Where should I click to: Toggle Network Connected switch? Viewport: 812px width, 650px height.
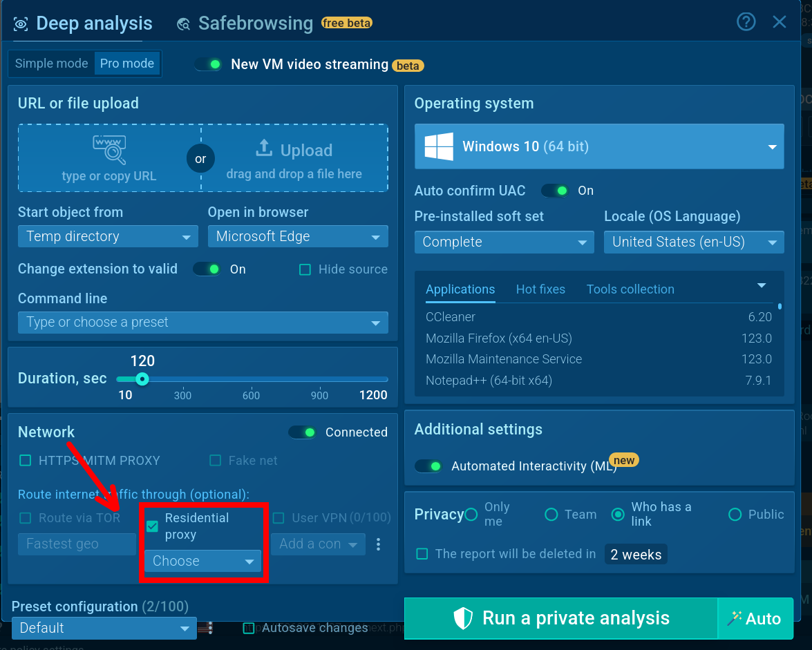303,432
